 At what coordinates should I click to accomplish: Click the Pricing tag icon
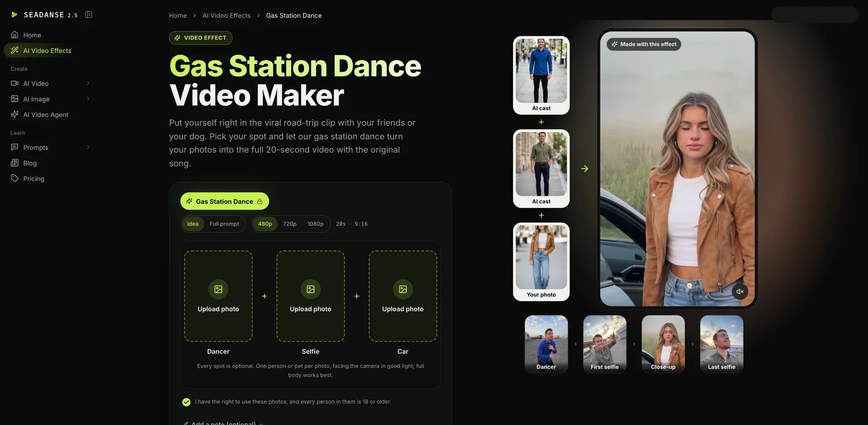coord(15,178)
